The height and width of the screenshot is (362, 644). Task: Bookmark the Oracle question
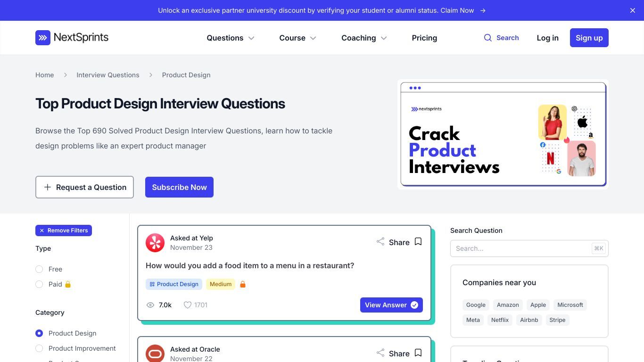click(x=418, y=353)
